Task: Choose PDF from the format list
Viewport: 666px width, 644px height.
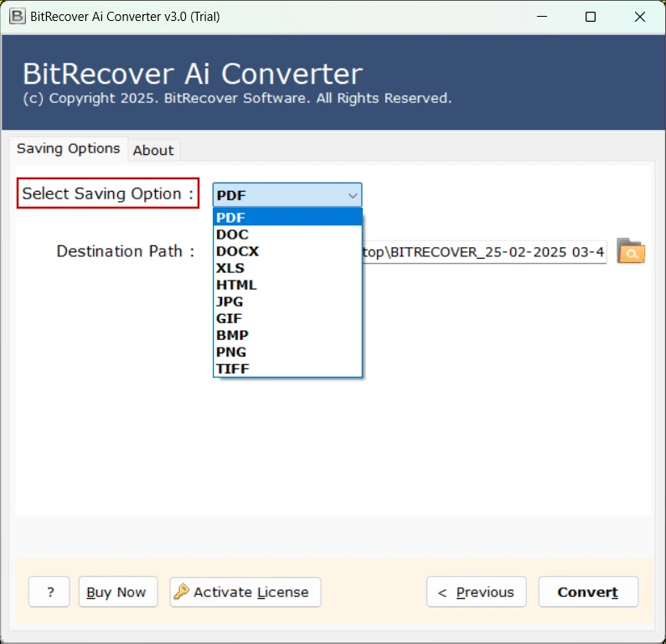Action: click(287, 218)
